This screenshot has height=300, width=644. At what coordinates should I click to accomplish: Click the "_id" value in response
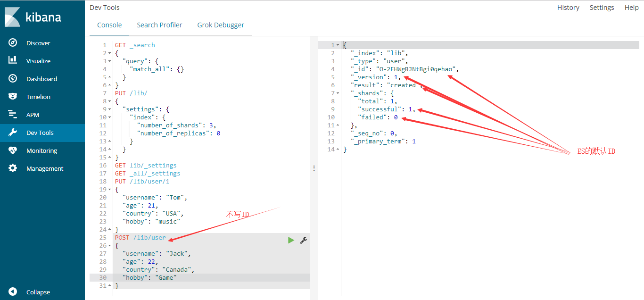click(x=415, y=69)
